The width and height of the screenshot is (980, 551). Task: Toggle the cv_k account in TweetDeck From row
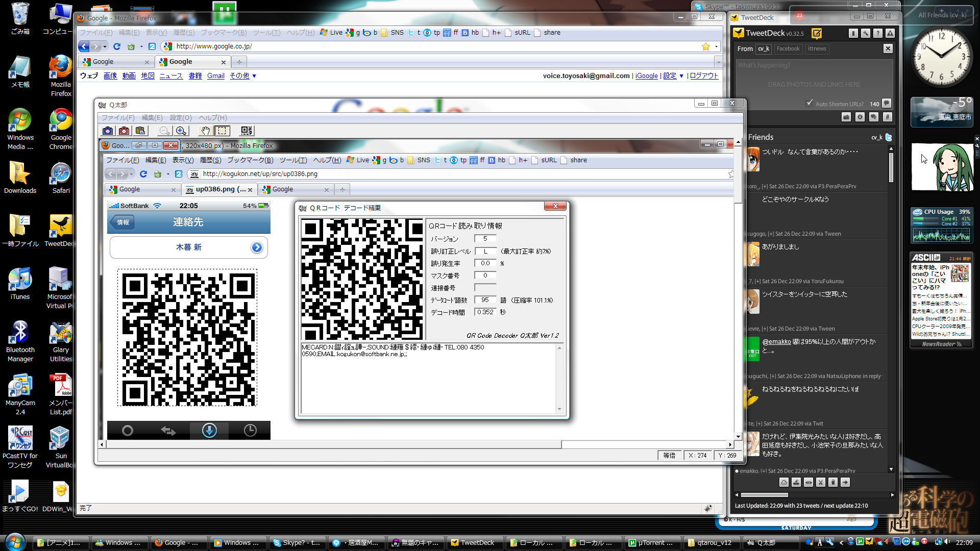pos(764,49)
